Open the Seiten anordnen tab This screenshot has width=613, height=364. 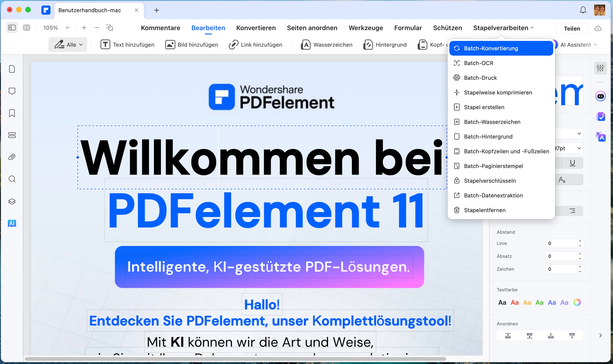pos(312,28)
